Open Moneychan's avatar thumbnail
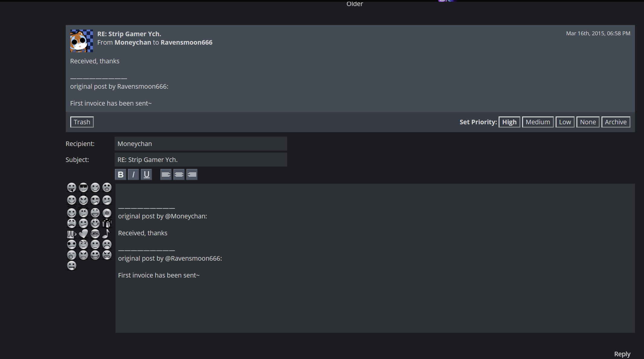 tap(81, 41)
